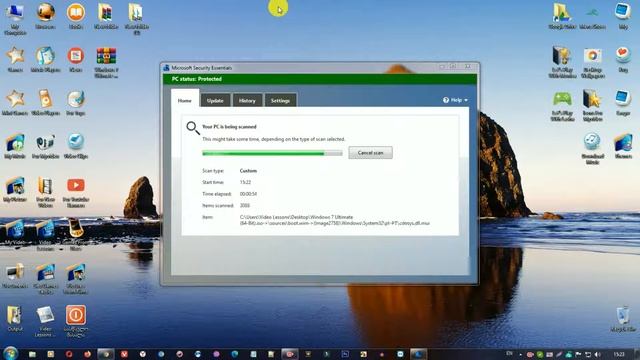This screenshot has width=640, height=360.
Task: Select the orange iPod-style player desktop icon
Action: tap(45, 99)
